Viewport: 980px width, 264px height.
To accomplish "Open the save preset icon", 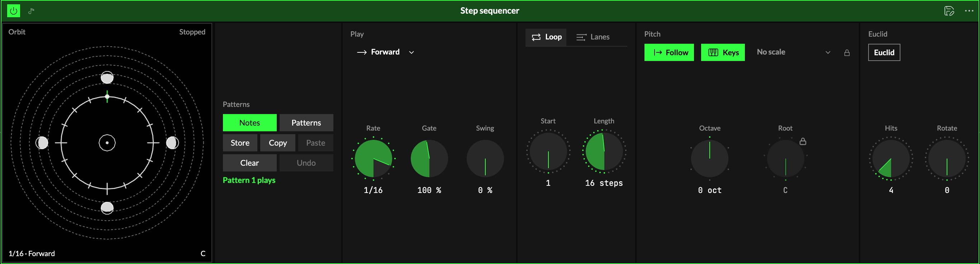I will tap(949, 11).
